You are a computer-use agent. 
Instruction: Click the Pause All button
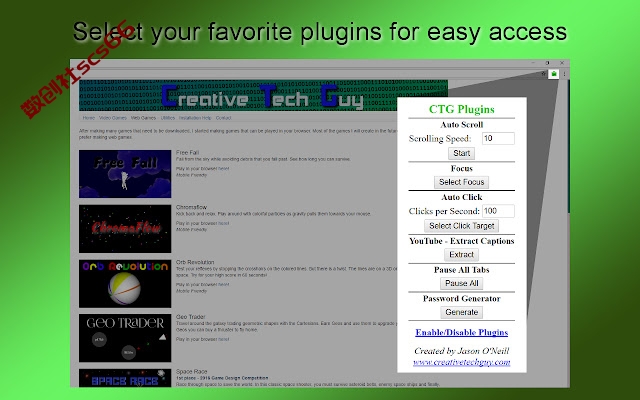click(461, 283)
